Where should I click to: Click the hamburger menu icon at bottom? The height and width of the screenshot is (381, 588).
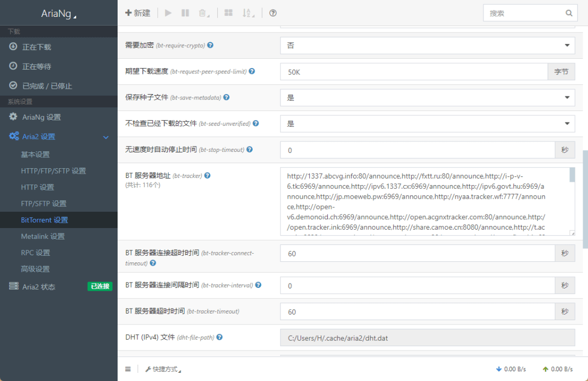(x=128, y=369)
